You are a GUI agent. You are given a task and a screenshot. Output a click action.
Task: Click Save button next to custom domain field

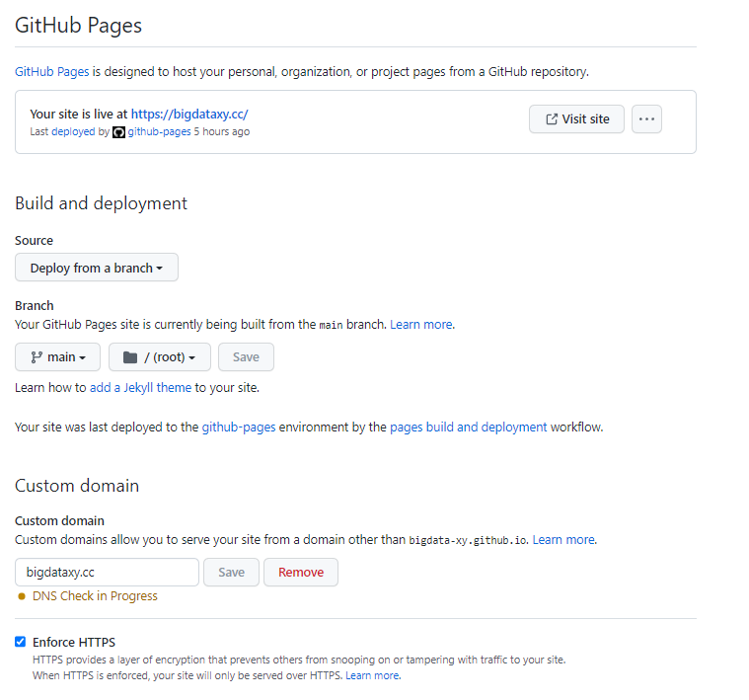tap(231, 573)
